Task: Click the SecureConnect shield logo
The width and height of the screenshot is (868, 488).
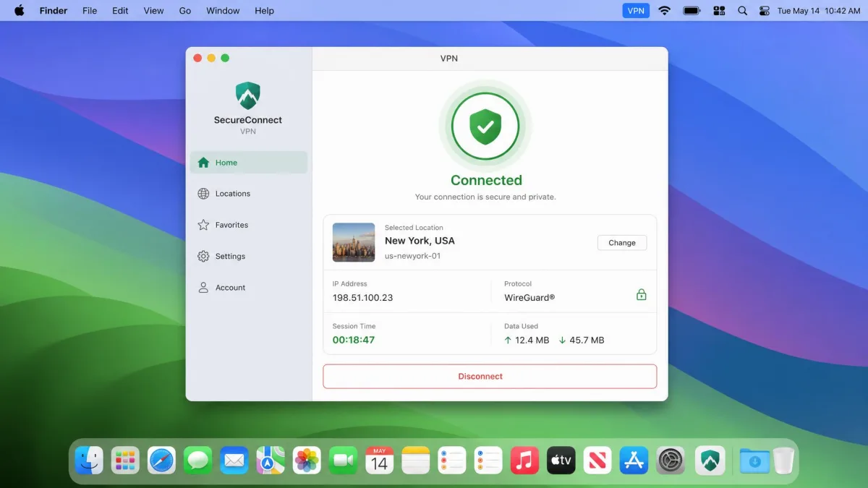Action: point(248,96)
